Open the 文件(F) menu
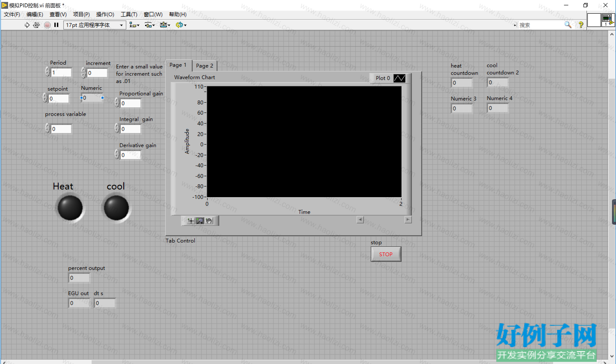 click(12, 15)
